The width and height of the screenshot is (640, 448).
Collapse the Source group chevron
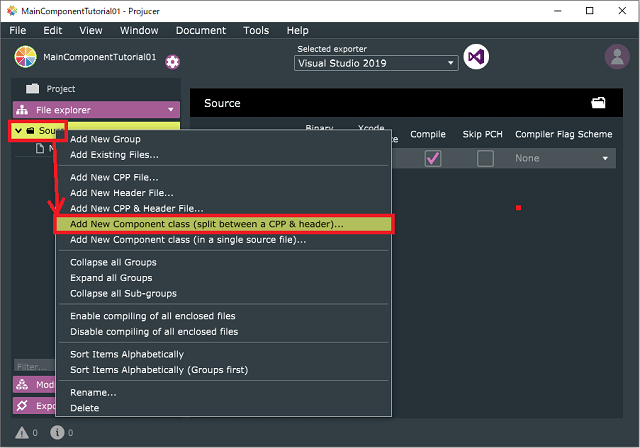pyautogui.click(x=18, y=131)
